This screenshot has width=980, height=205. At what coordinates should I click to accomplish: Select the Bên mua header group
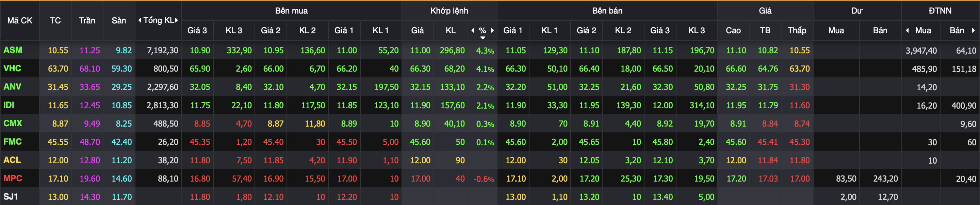pyautogui.click(x=291, y=11)
